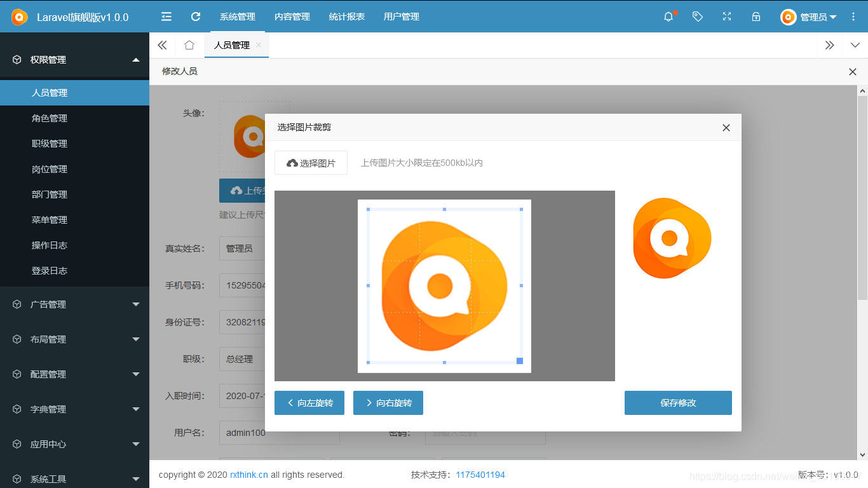Select 岗位管理 in the sidebar
This screenshot has height=488, width=868.
74,169
